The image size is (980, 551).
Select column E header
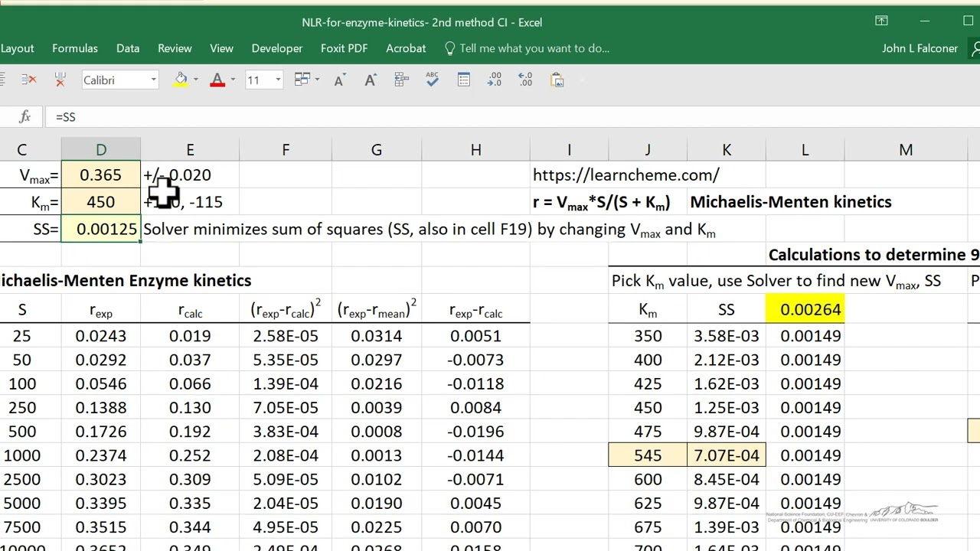point(190,150)
